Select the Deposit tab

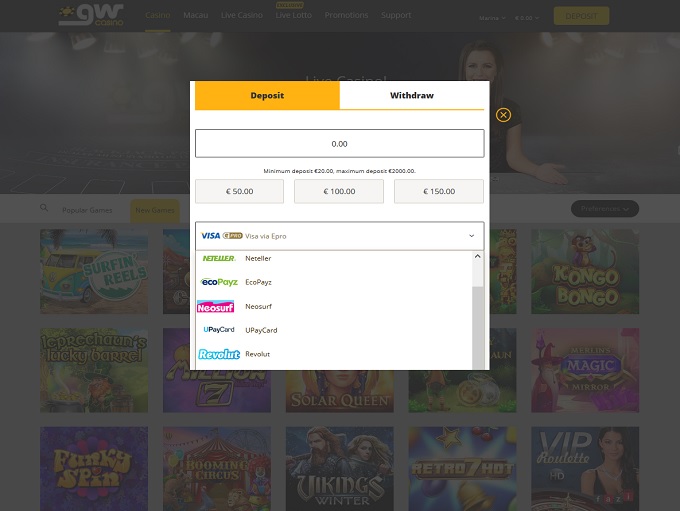point(267,96)
